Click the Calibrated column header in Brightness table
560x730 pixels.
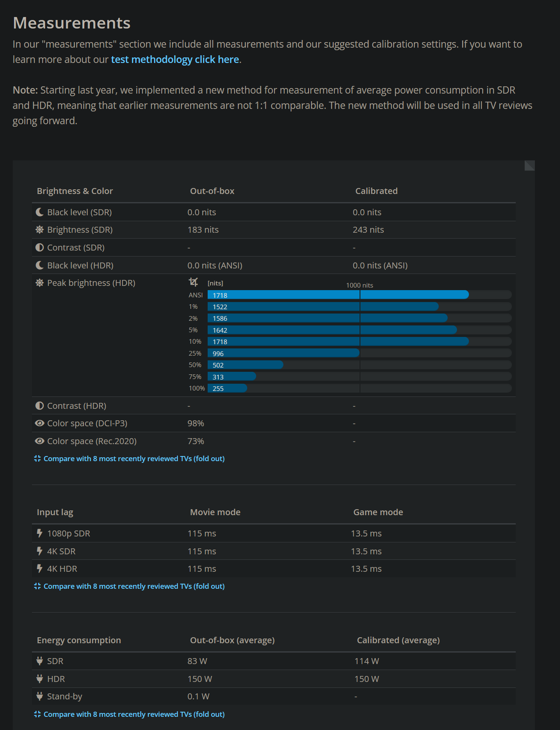376,191
